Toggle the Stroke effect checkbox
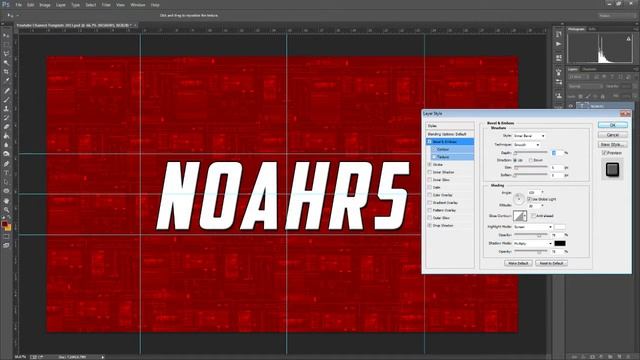This screenshot has height=360, width=640. [x=429, y=164]
